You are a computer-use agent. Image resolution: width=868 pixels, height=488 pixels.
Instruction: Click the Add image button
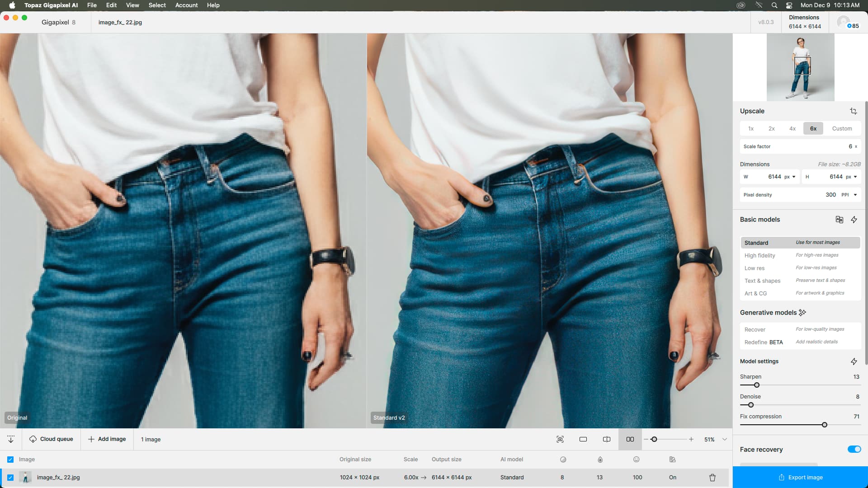[107, 439]
